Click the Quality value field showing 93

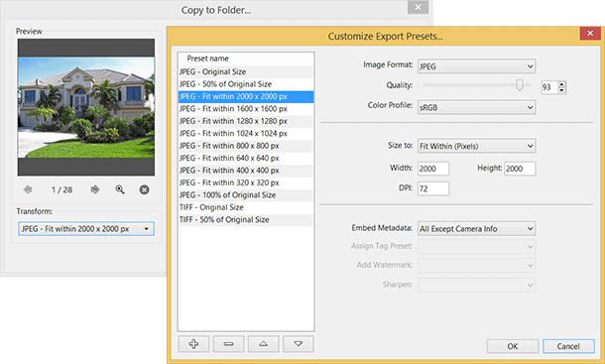click(x=549, y=87)
